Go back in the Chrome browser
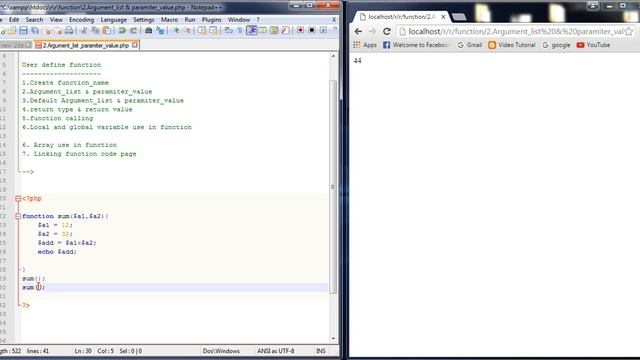 coord(358,31)
